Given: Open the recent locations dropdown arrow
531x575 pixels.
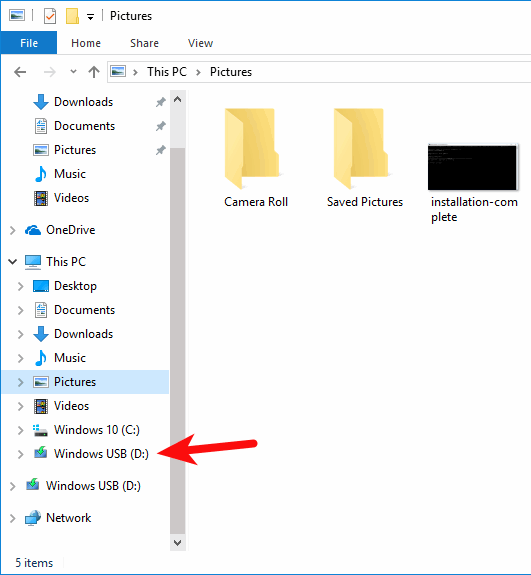Looking at the screenshot, I should tap(73, 72).
